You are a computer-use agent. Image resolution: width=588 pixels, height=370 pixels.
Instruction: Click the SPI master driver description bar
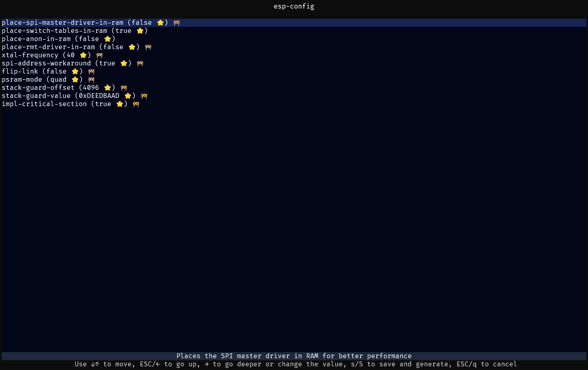(294, 356)
